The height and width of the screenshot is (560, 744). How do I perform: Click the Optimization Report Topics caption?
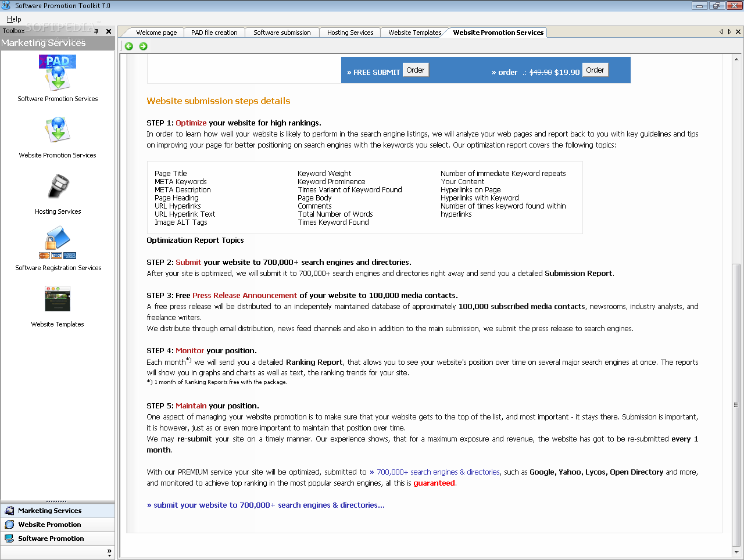coord(195,240)
